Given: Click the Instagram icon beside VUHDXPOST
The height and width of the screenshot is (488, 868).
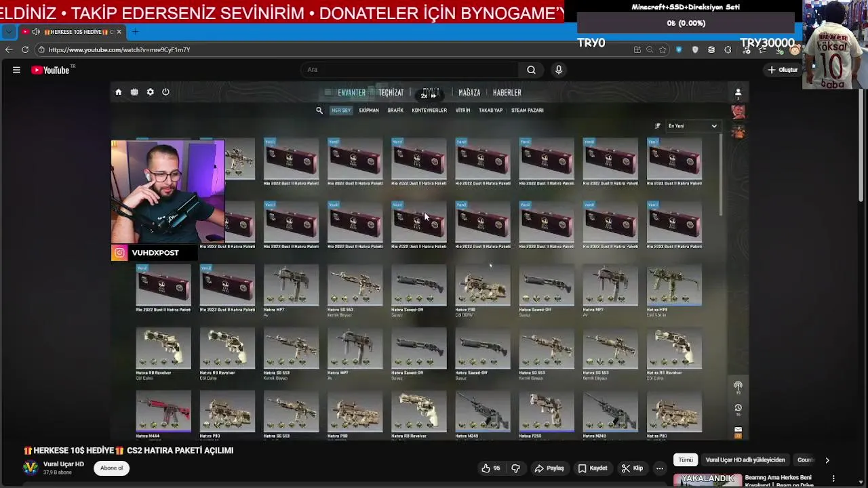Looking at the screenshot, I should 119,253.
